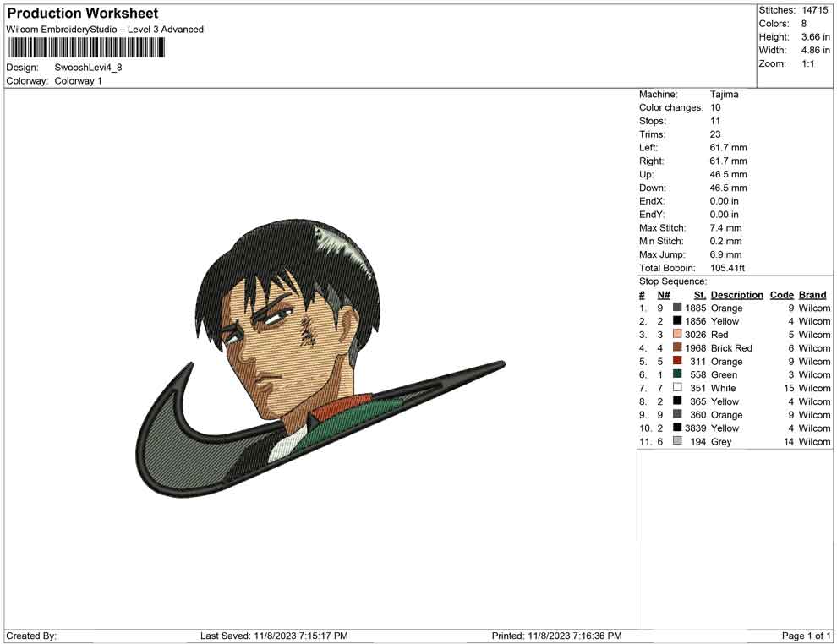
Task: Click the Trims value '23'
Action: coord(715,134)
